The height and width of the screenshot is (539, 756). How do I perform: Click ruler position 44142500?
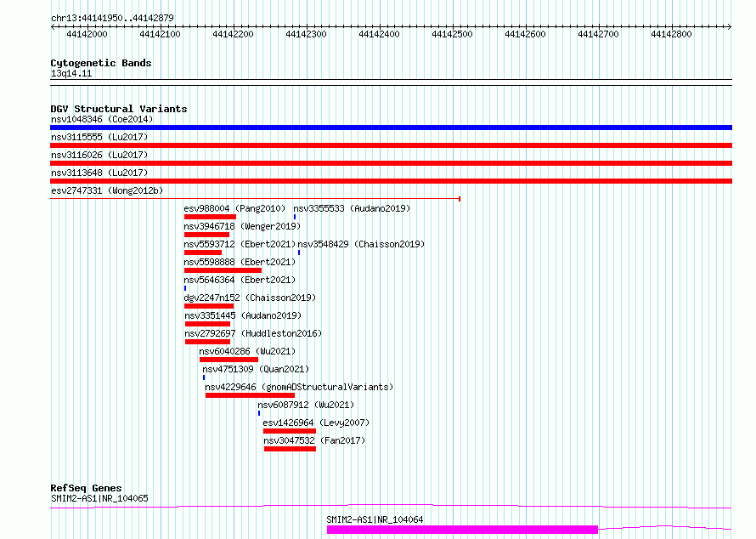(452, 34)
